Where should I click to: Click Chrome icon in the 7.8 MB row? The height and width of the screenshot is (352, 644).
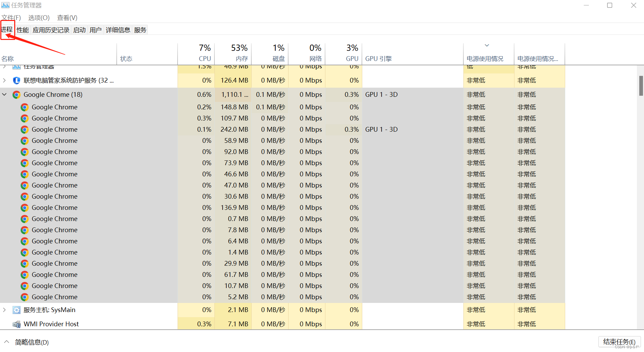point(24,230)
